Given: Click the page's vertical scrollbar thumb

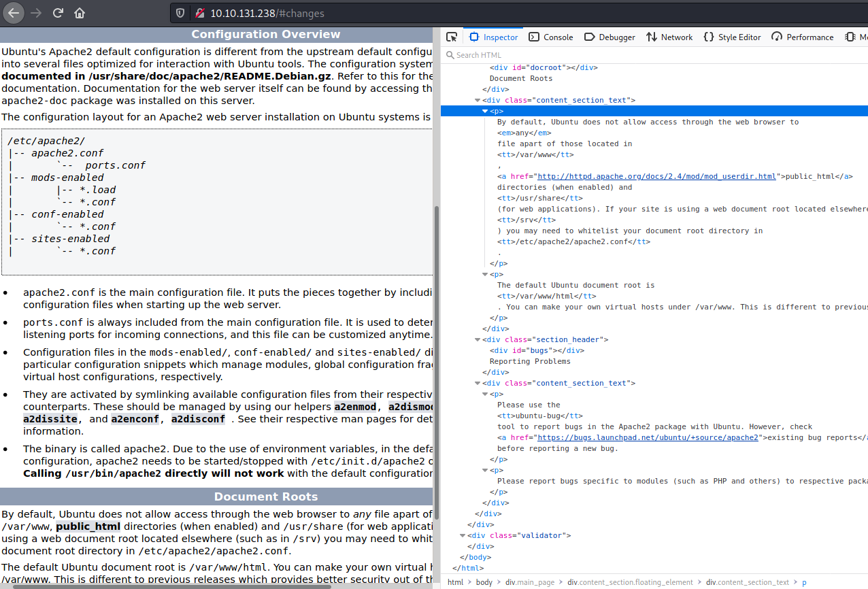Looking at the screenshot, I should [437, 362].
